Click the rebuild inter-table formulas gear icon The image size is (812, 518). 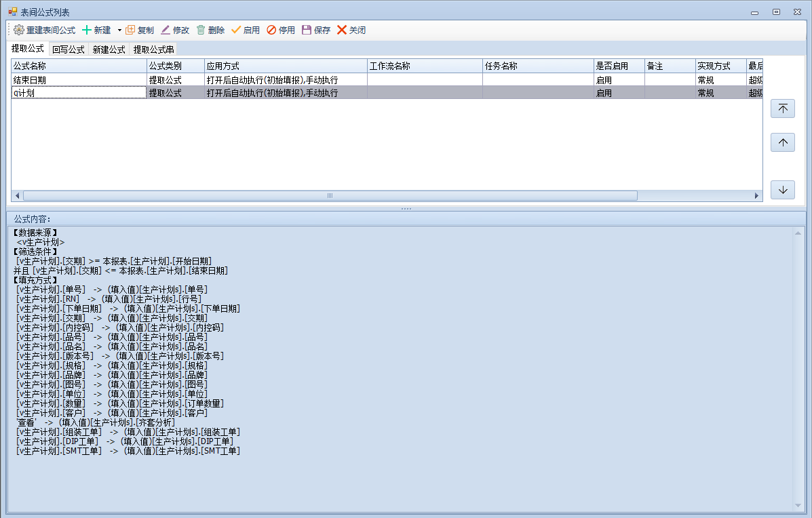[18, 31]
